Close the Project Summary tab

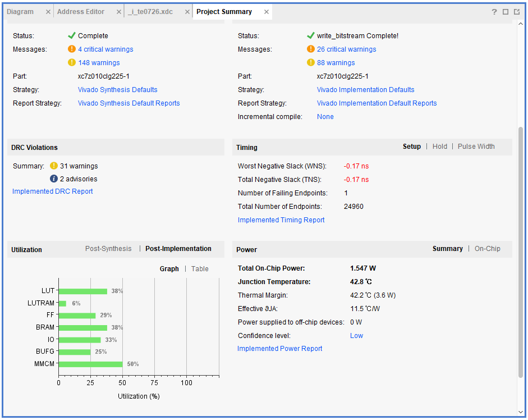[267, 12]
